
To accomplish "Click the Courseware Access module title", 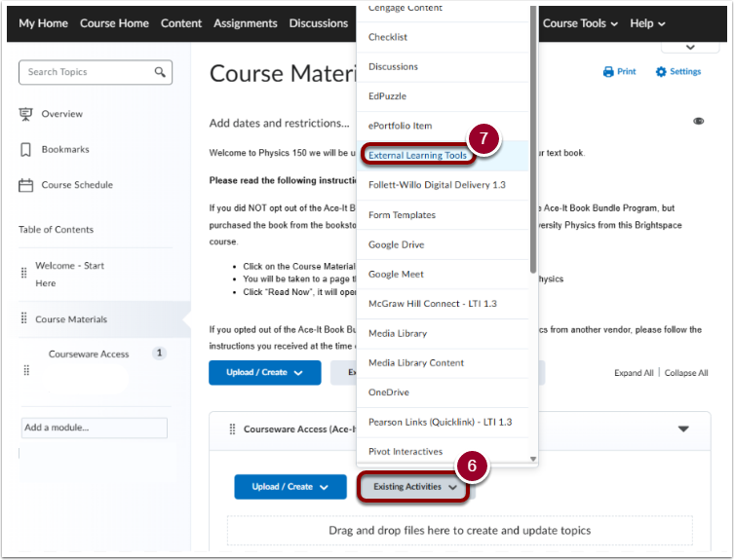I will (299, 429).
